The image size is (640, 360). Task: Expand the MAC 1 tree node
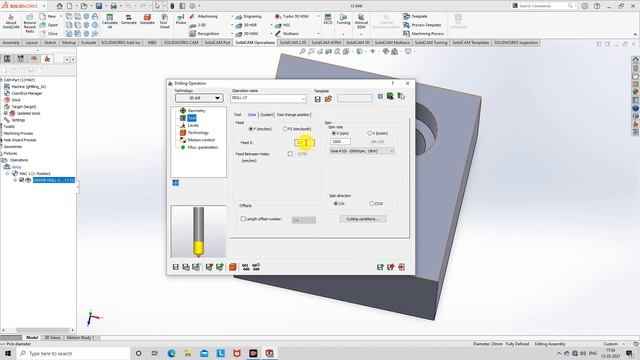(7, 173)
